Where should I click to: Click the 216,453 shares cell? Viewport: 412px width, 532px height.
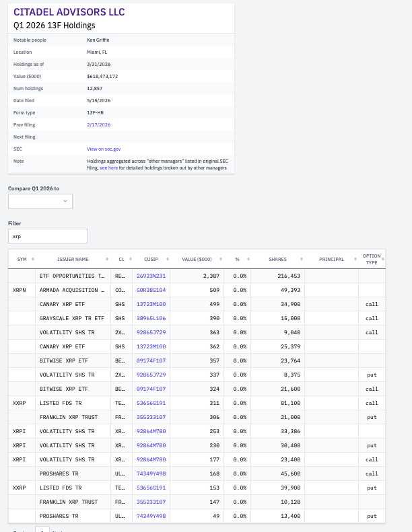click(x=277, y=276)
